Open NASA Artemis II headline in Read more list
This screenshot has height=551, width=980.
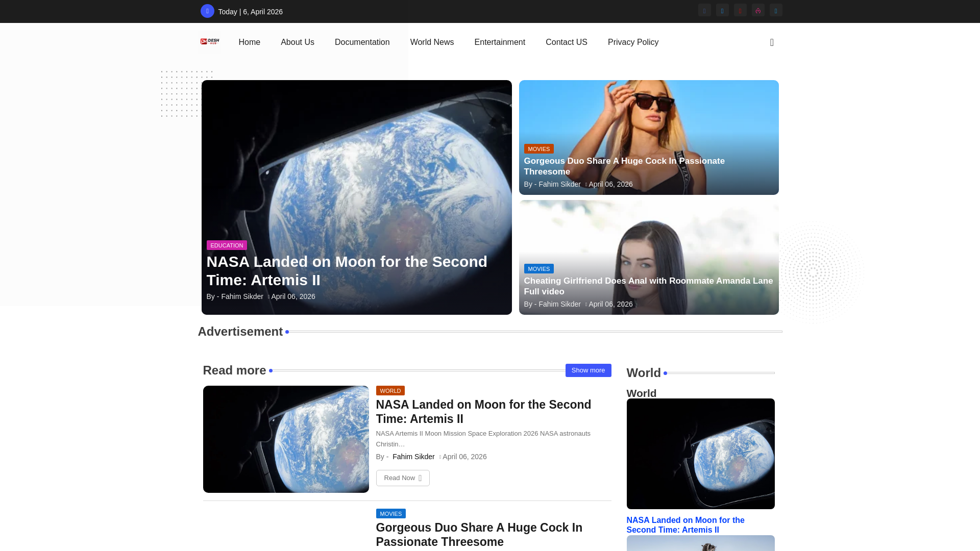click(x=483, y=412)
